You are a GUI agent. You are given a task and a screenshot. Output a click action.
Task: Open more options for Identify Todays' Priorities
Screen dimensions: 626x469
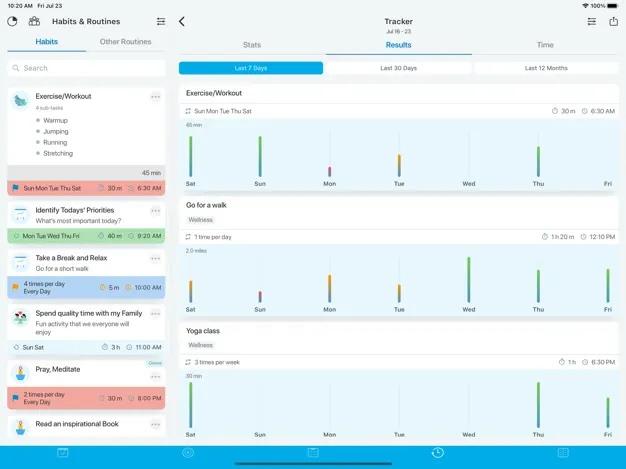(x=155, y=211)
